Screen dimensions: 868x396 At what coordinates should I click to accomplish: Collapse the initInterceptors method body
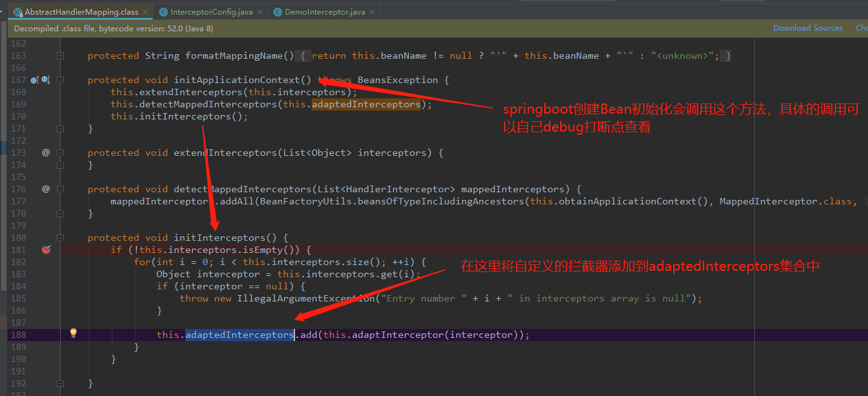tap(61, 237)
